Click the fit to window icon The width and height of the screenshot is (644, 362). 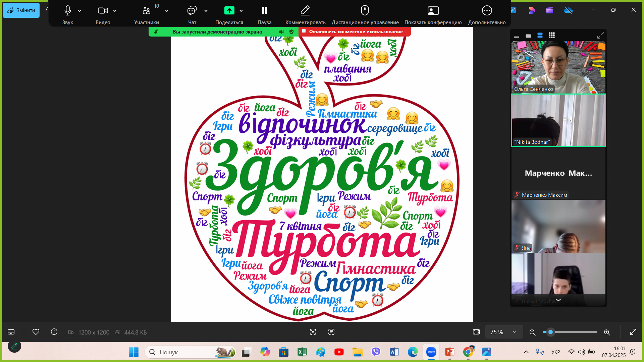476,332
